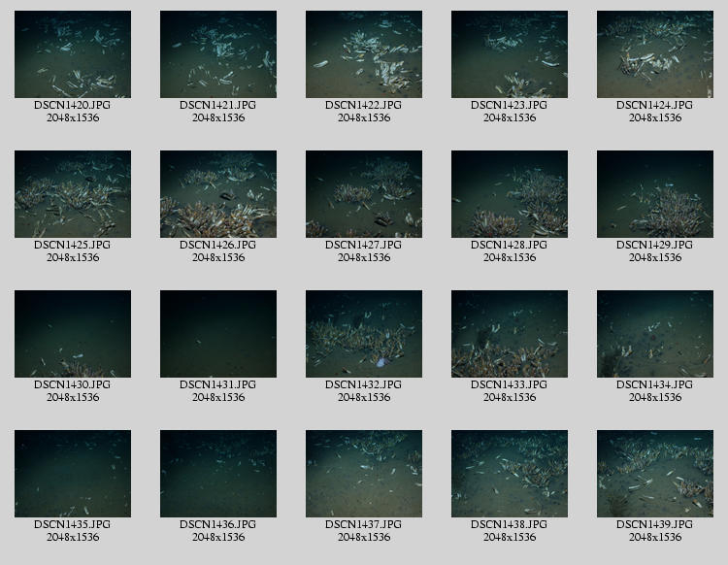Screen dimensions: 728x565
Task: Open the DSCN1422.JPG thumbnail image
Action: point(364,54)
